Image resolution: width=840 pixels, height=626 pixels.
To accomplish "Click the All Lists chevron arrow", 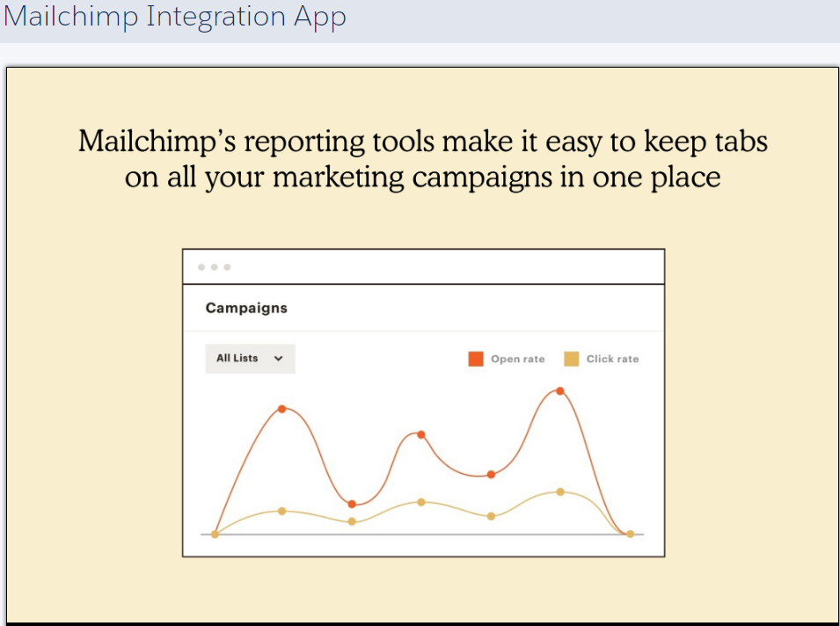I will click(278, 358).
